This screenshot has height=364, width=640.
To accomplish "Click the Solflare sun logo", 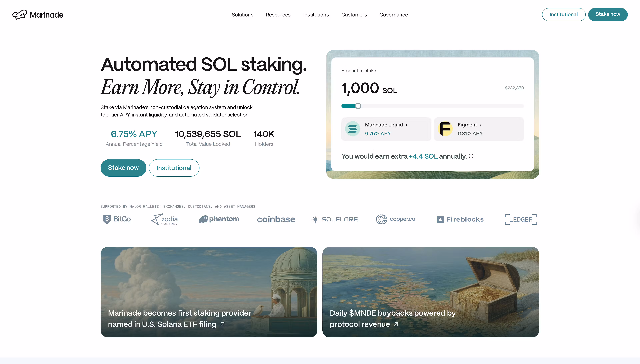I will pos(315,219).
